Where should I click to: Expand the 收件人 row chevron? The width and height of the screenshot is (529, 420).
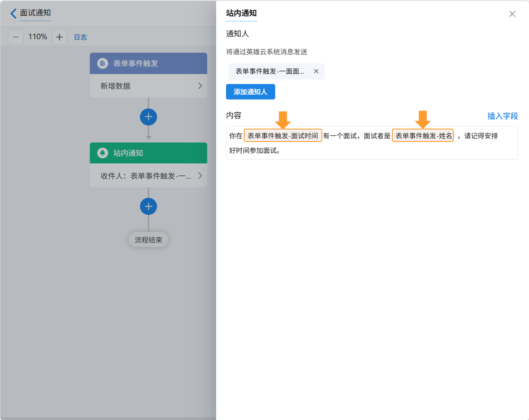pos(200,175)
